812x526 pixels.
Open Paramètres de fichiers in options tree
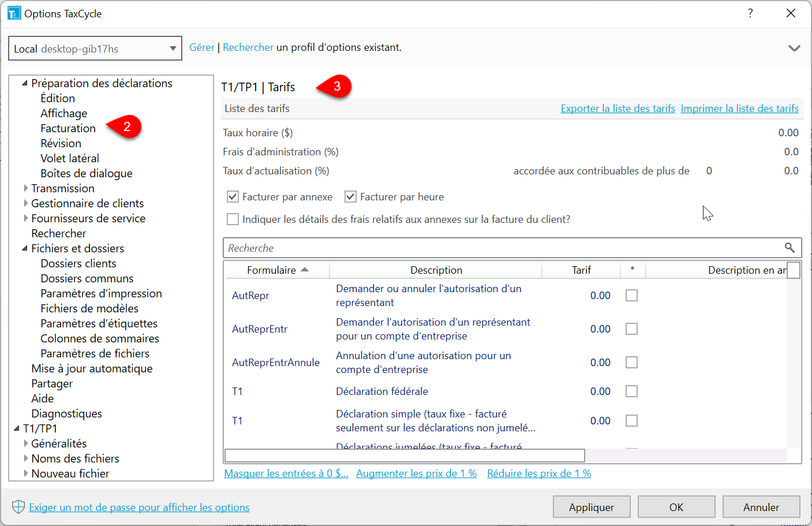click(x=95, y=353)
